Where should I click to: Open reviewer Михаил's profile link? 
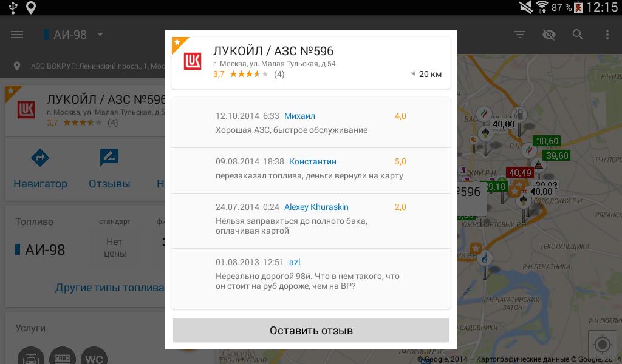coord(299,116)
